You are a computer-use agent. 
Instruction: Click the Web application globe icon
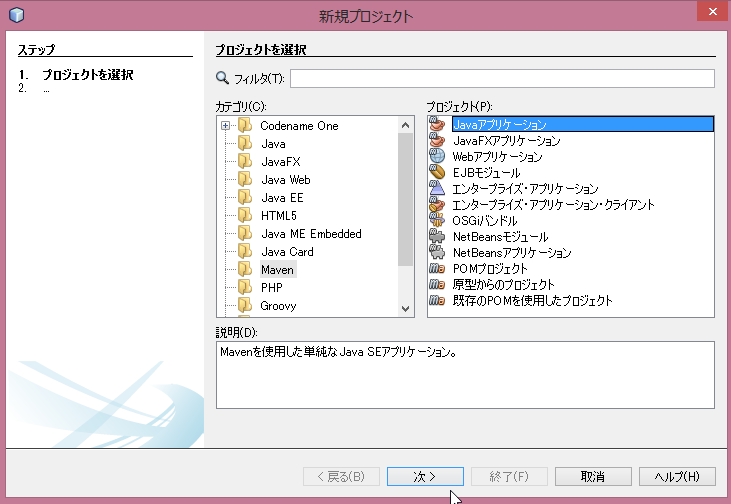437,156
